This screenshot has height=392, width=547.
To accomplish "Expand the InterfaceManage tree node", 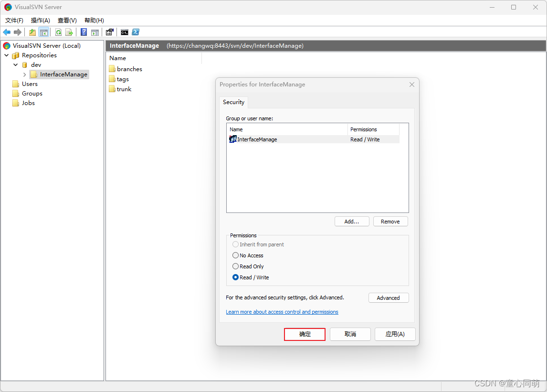I will pos(24,74).
